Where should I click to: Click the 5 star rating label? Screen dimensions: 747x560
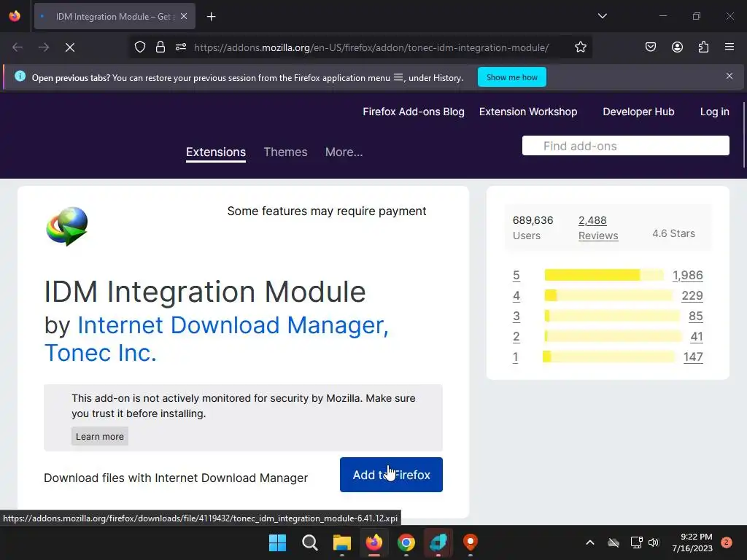[x=516, y=275]
